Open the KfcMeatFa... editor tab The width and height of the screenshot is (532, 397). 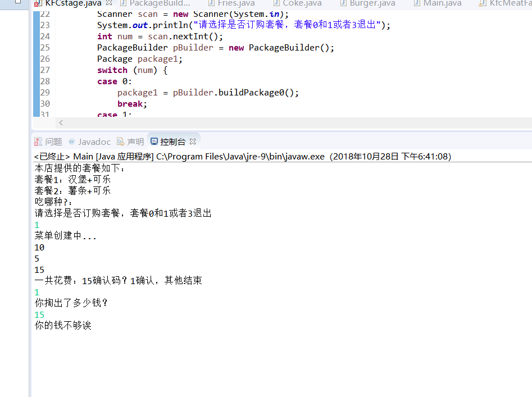click(509, 3)
